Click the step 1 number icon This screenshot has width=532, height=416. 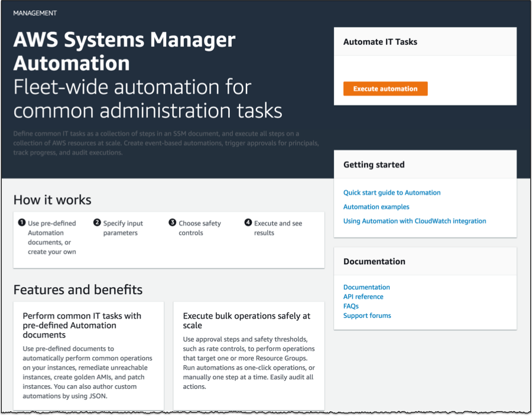(22, 223)
